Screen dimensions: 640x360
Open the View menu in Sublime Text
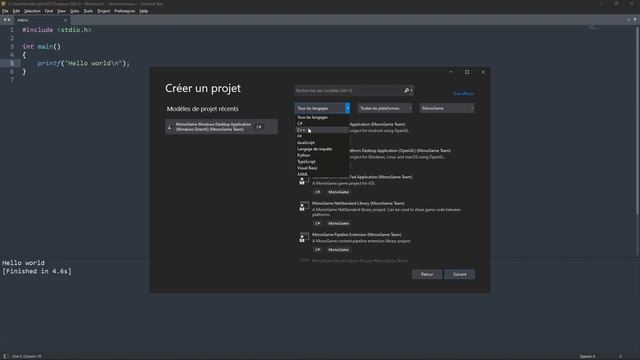point(61,11)
